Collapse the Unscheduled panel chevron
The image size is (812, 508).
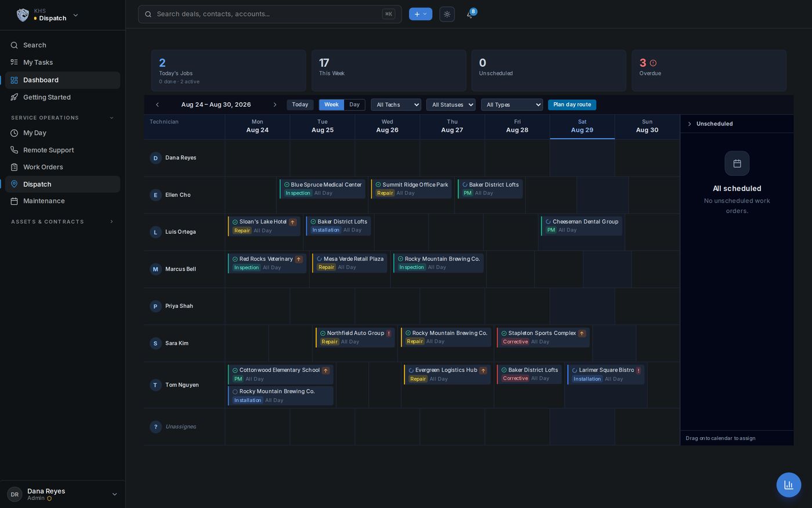point(690,124)
